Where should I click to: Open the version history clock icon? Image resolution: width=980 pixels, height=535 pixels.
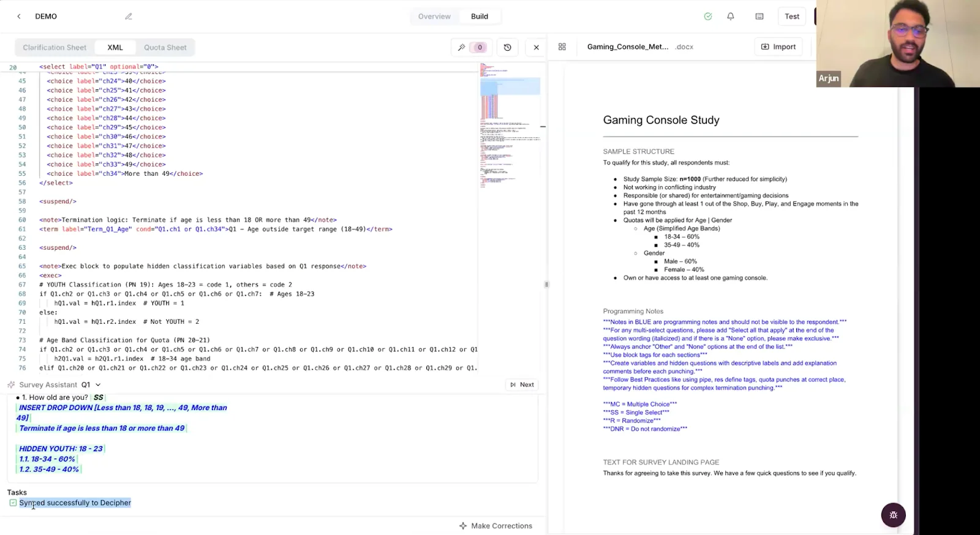coord(508,47)
